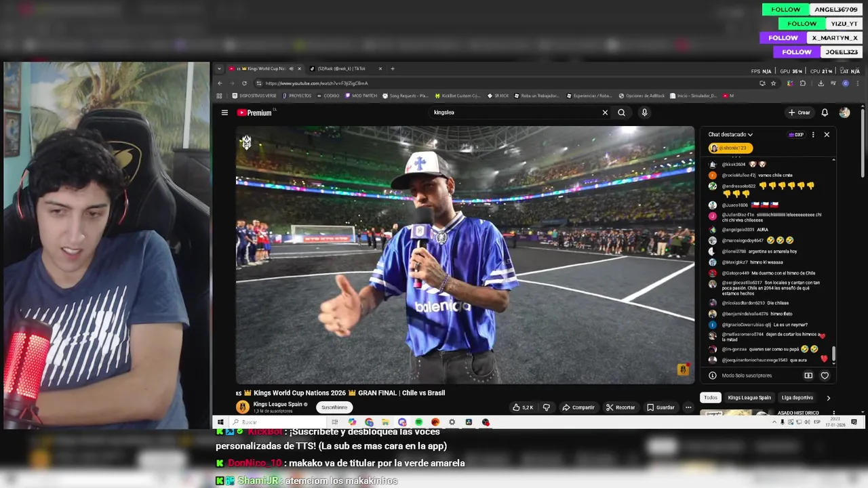
Task: Open the MOD TWITCH bookmark
Action: tap(361, 96)
